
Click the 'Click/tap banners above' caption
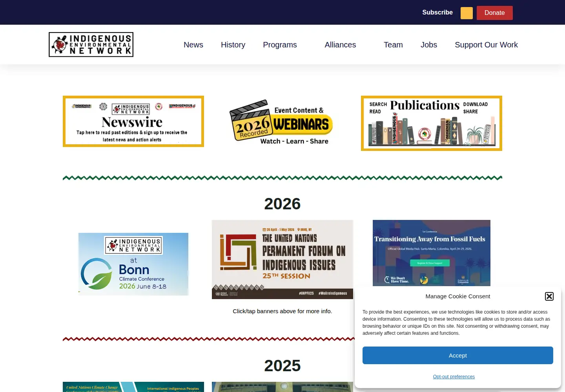pyautogui.click(x=282, y=311)
